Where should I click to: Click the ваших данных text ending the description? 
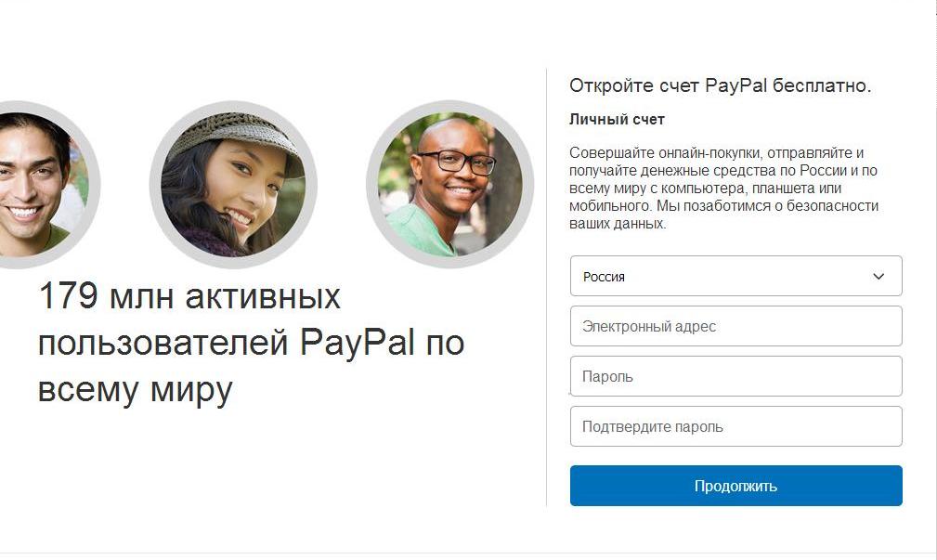[618, 224]
